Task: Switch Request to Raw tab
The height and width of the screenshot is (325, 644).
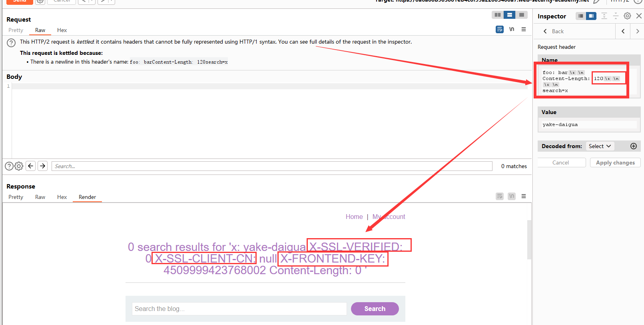Action: pyautogui.click(x=40, y=30)
